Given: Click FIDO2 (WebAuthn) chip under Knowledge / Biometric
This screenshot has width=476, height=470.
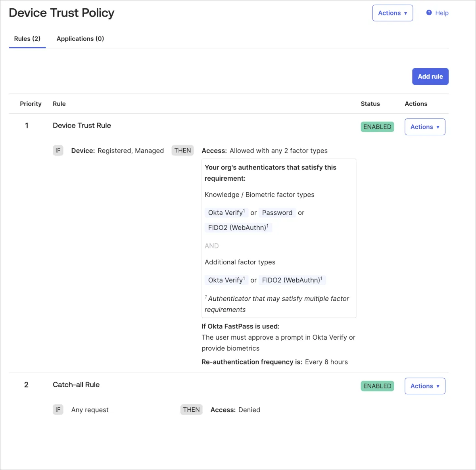Looking at the screenshot, I should (x=238, y=227).
